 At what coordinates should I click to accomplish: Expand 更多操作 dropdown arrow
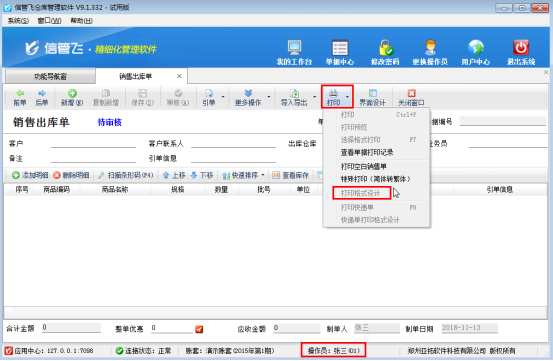269,97
